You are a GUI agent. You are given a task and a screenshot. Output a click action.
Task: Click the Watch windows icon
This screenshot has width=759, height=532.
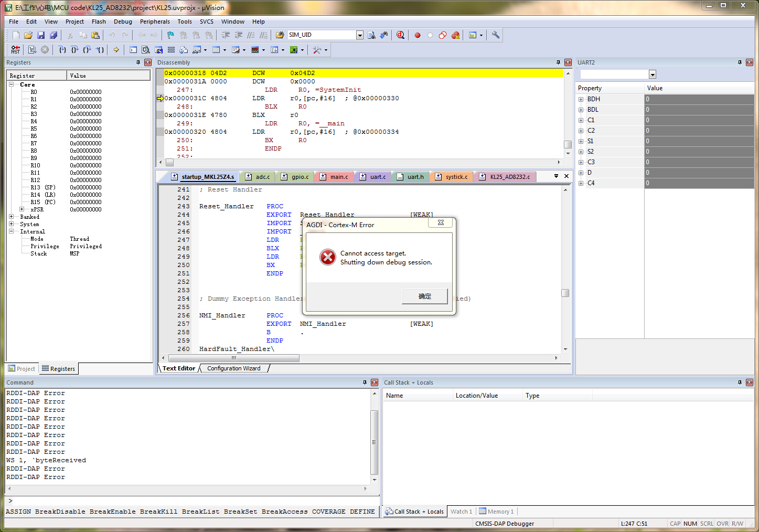point(197,50)
